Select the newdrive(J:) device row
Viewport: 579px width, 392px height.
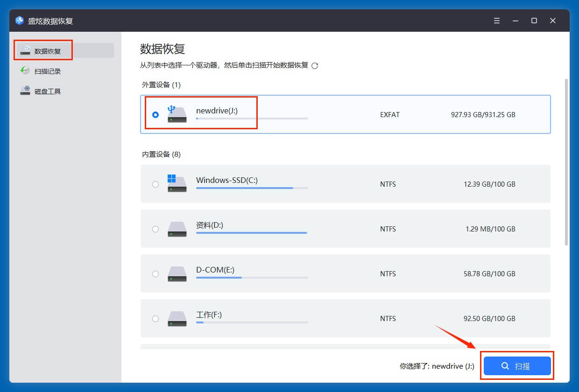coord(346,114)
